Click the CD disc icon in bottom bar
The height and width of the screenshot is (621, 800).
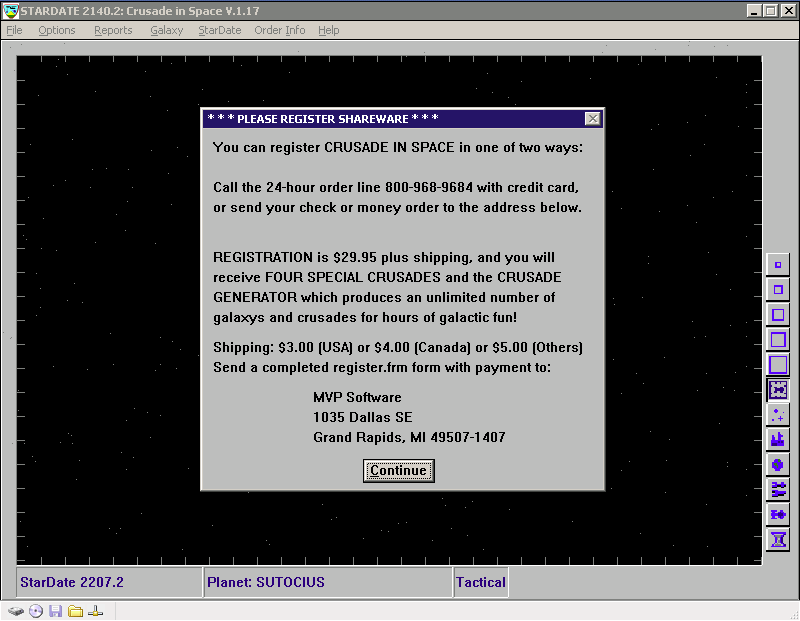click(x=36, y=611)
